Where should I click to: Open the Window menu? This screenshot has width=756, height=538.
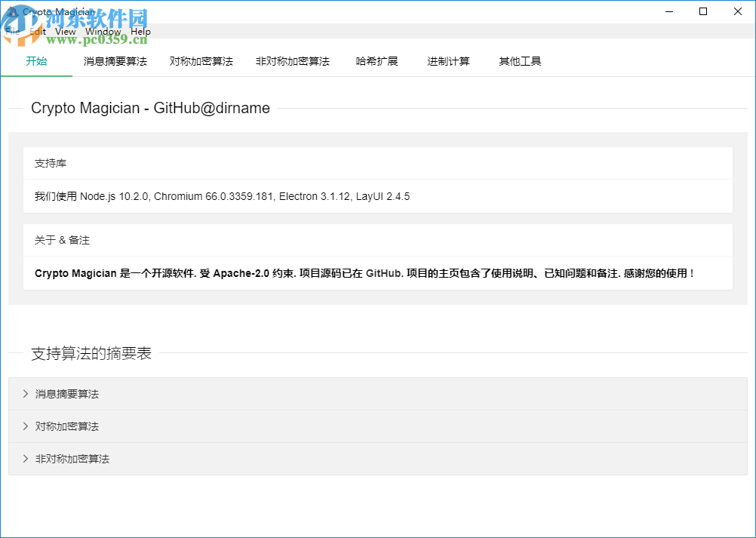tap(102, 31)
